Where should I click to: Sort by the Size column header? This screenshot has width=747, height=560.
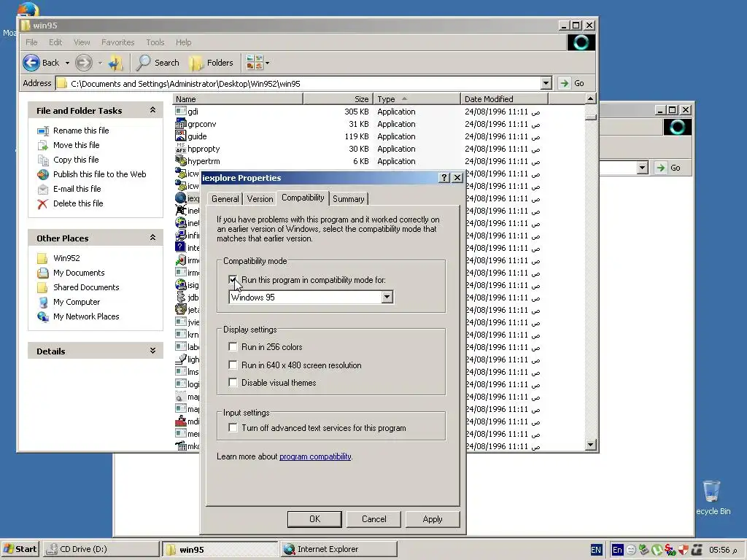click(338, 99)
